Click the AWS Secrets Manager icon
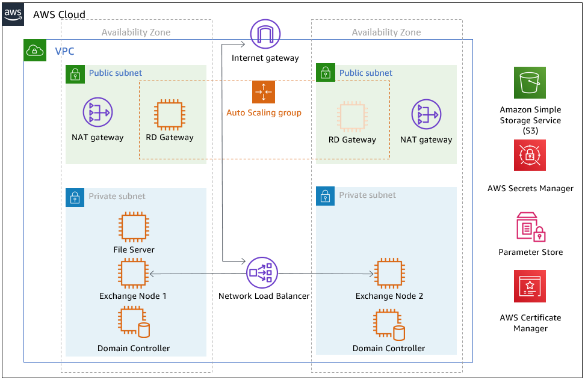Viewport: 588px width, 383px height. [x=530, y=155]
